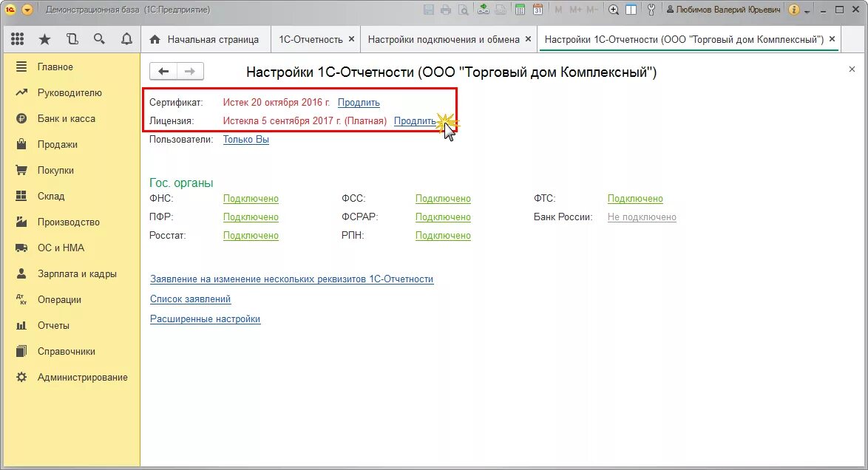Open Список заявлений link

coord(191,299)
